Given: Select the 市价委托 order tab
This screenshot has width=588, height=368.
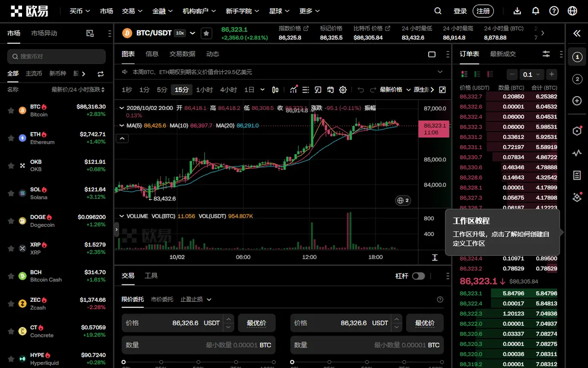Looking at the screenshot, I should click(x=162, y=299).
